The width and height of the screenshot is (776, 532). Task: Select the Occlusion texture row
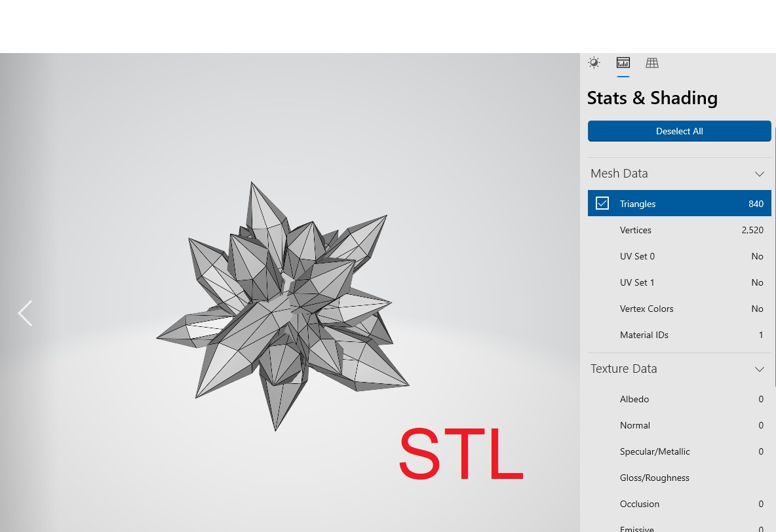(x=679, y=504)
